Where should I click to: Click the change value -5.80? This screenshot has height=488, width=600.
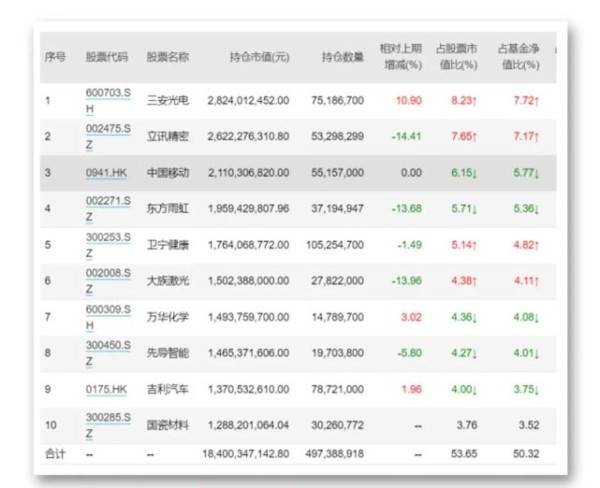(409, 353)
